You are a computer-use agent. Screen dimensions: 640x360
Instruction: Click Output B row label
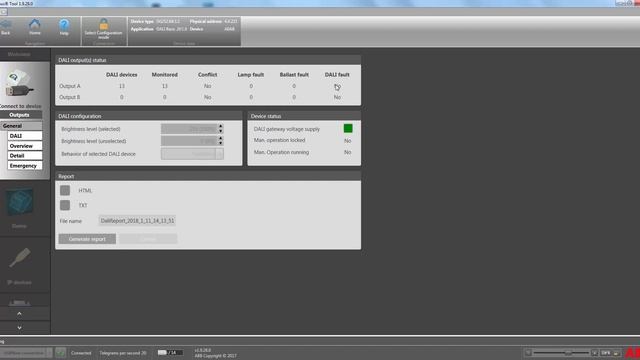pos(70,97)
